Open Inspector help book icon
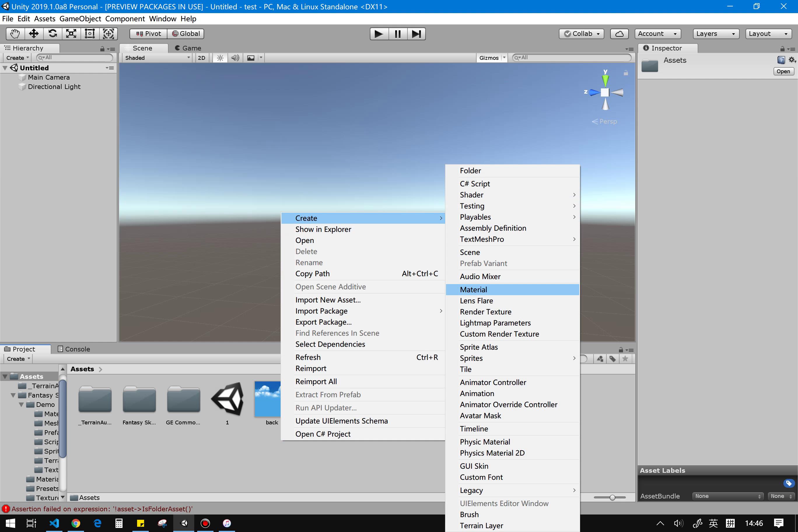798x532 pixels. [781, 60]
